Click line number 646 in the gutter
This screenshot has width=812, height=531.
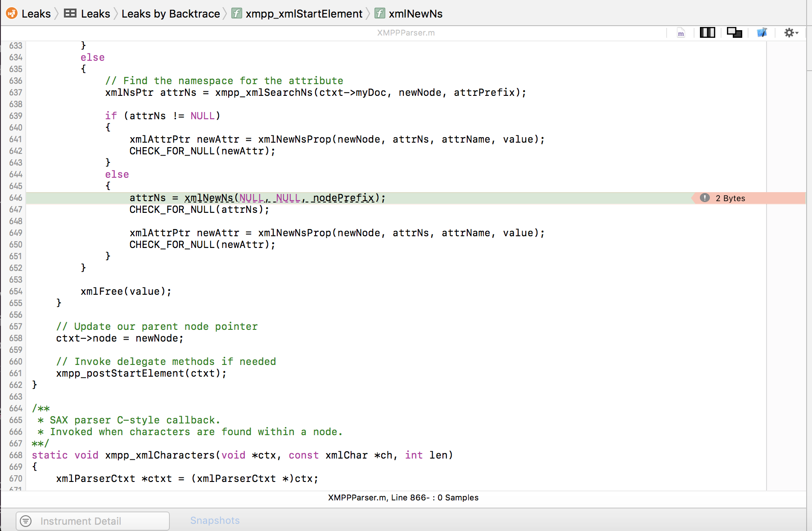click(16, 198)
